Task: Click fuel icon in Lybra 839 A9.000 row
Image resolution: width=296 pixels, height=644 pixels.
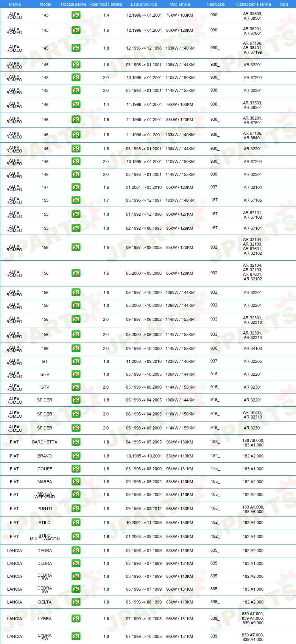Action: click(x=76, y=619)
